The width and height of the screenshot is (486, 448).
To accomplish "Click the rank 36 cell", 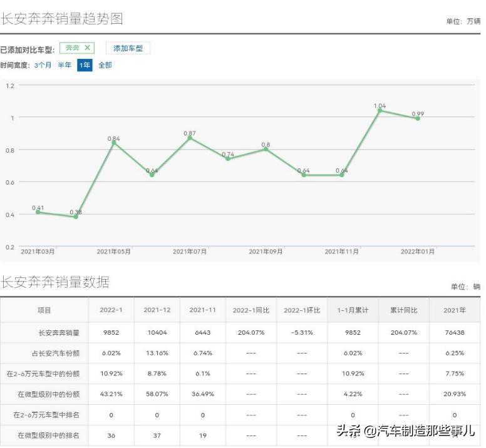I will tap(111, 435).
